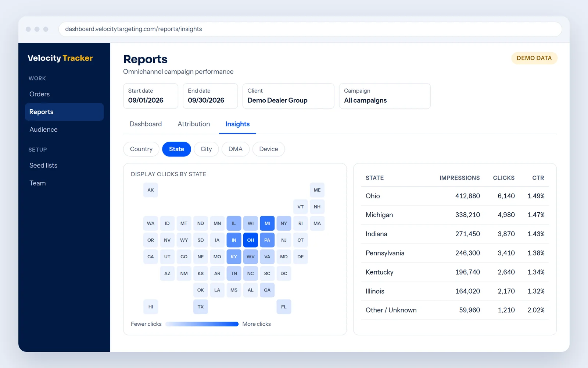Viewport: 588px width, 368px height.
Task: Select the TX tile on the map
Action: [x=201, y=307]
